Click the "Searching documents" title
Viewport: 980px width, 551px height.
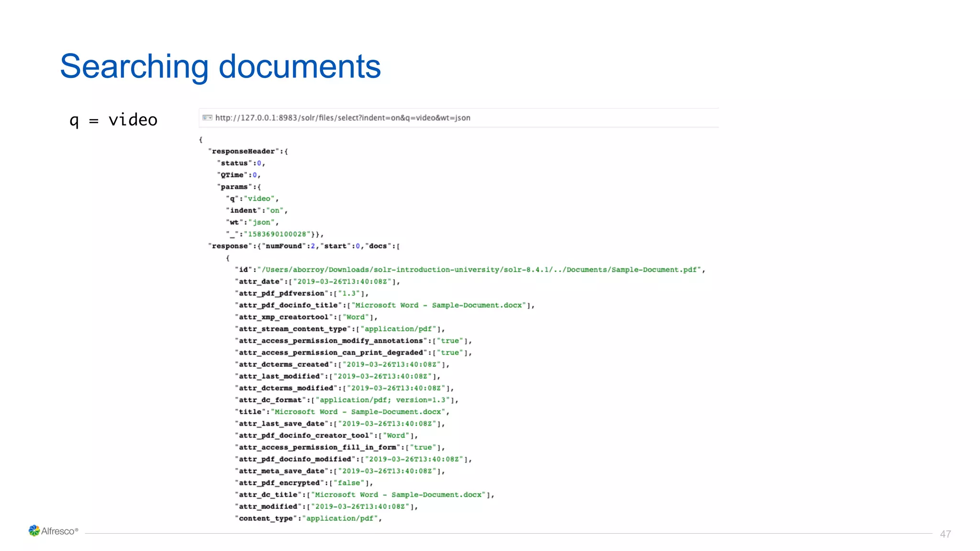[x=220, y=66]
